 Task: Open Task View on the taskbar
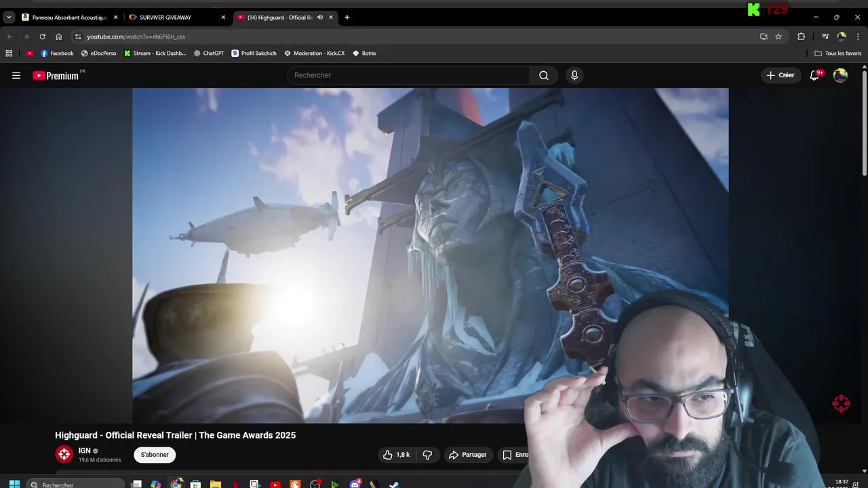(136, 484)
